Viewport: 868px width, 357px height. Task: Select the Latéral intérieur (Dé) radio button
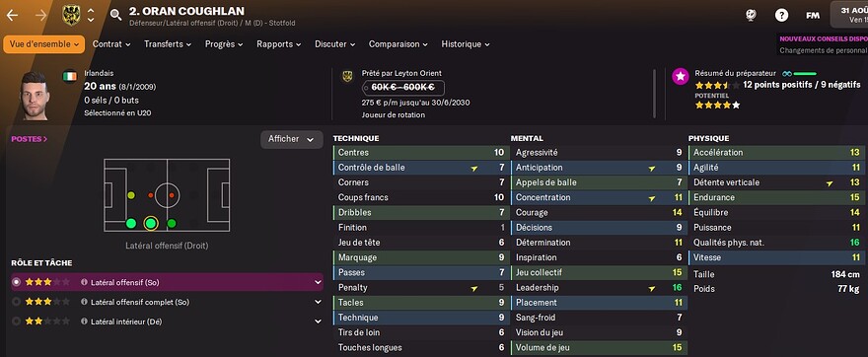click(x=16, y=321)
